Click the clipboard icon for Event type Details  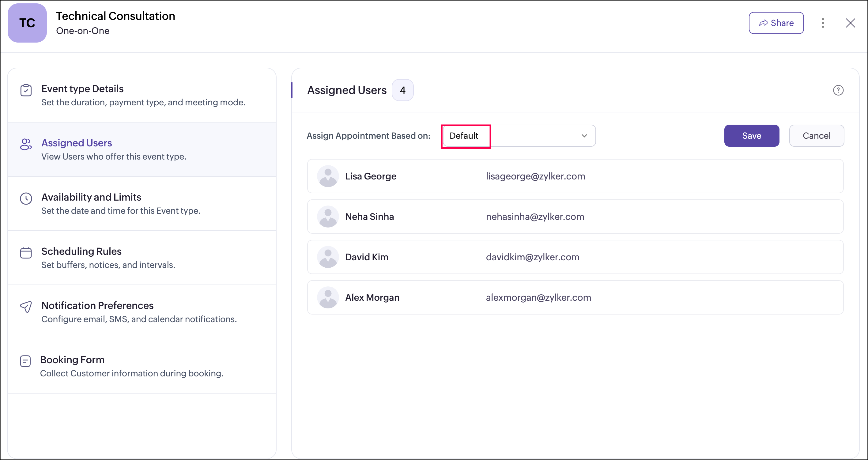coord(26,90)
